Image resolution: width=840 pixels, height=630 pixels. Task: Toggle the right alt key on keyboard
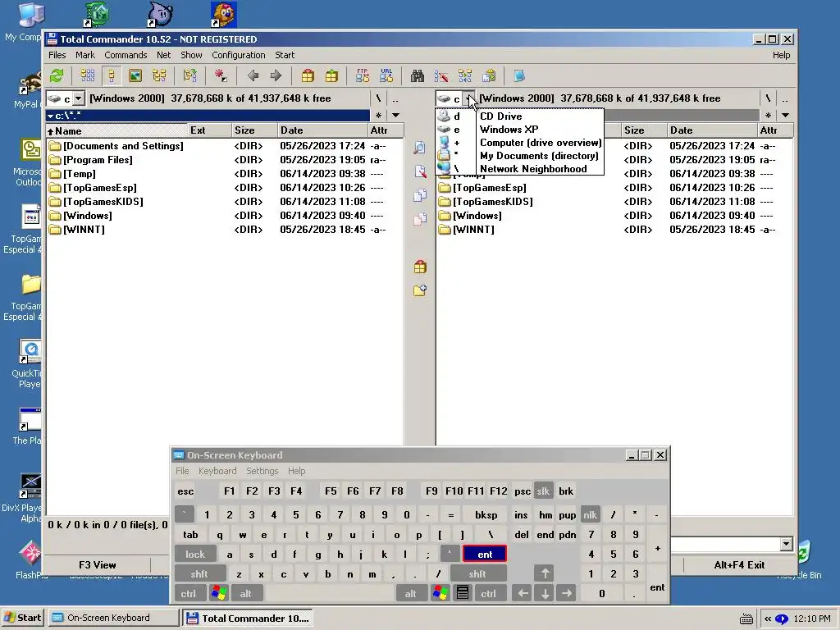click(x=410, y=594)
